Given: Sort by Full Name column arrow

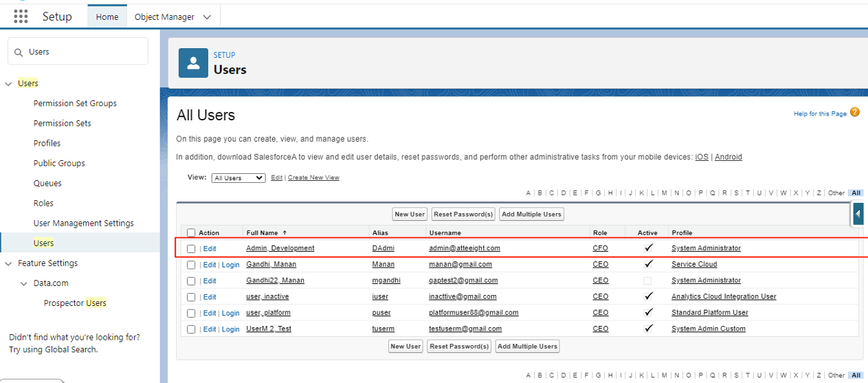Looking at the screenshot, I should [285, 233].
